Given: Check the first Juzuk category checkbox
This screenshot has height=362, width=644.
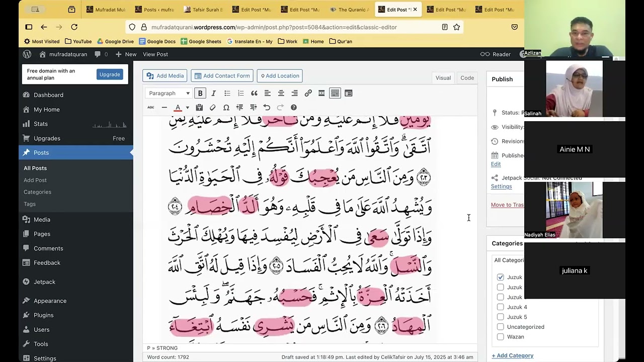Looking at the screenshot, I should click(x=500, y=277).
